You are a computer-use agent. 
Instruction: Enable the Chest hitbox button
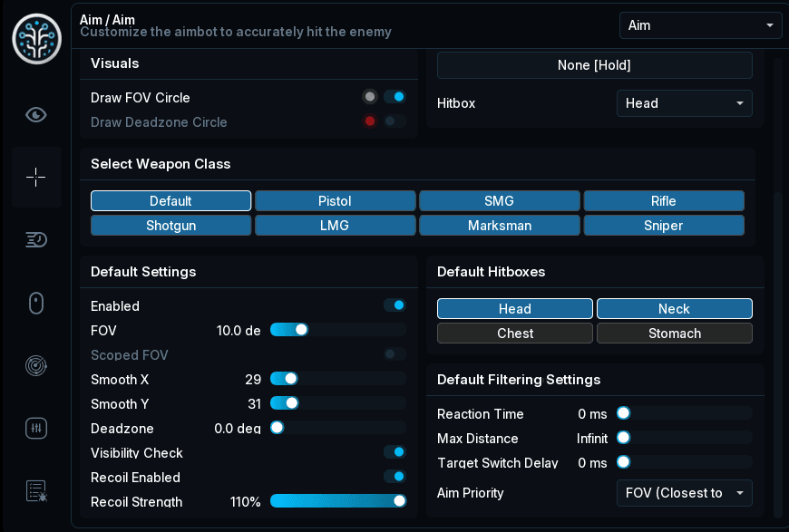(x=515, y=334)
